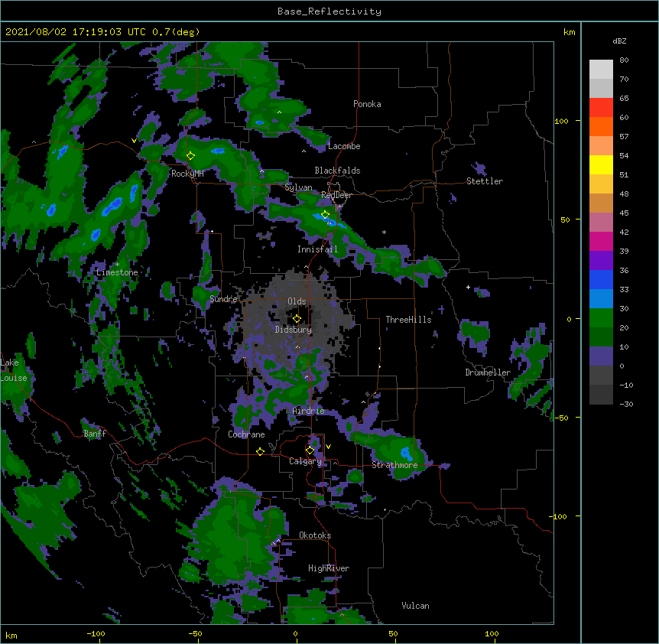
Task: Click the Sylvan city label
Action: coord(298,187)
